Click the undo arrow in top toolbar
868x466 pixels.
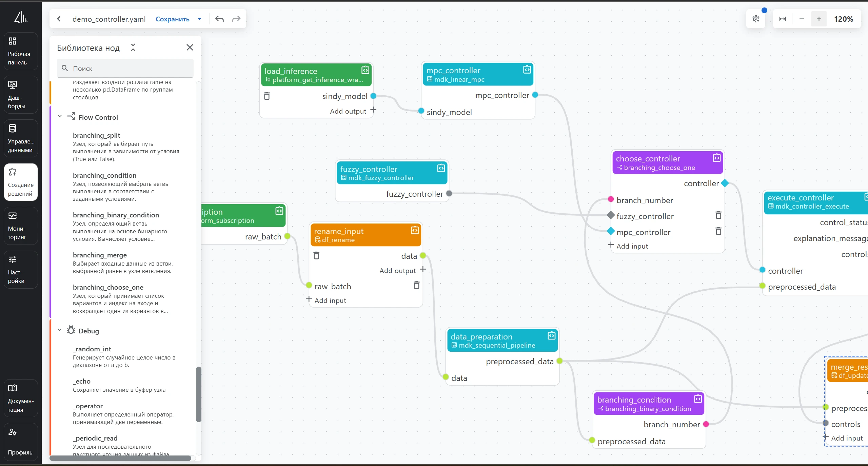[x=219, y=19]
